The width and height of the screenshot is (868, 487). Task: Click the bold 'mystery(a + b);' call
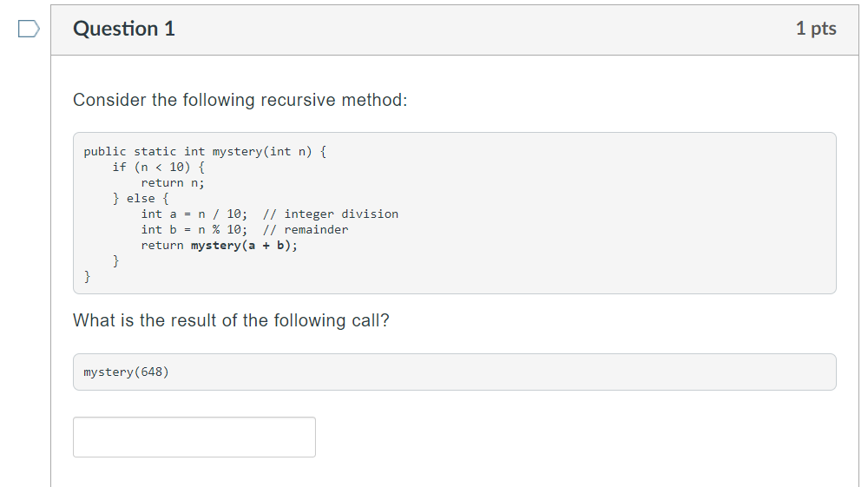244,245
